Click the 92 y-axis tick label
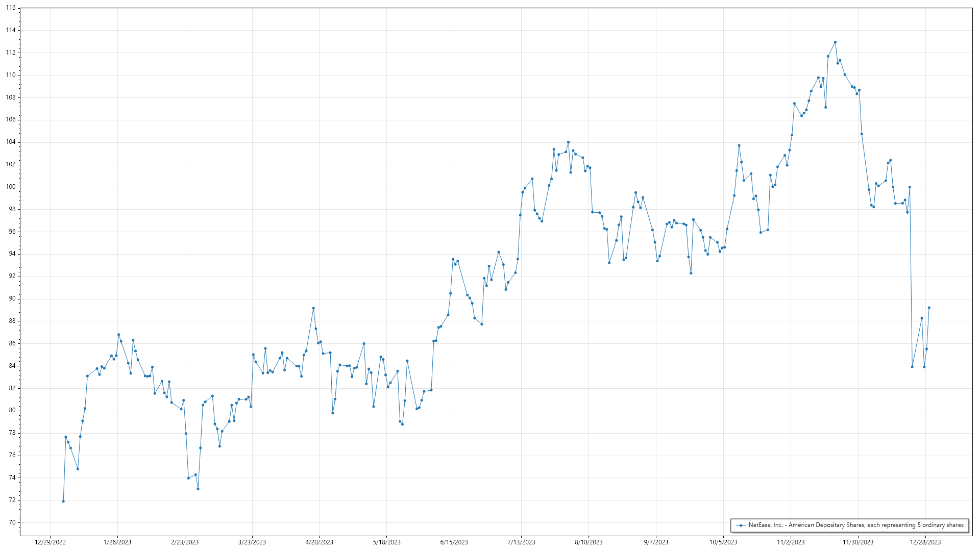980x551 pixels. tap(12, 276)
